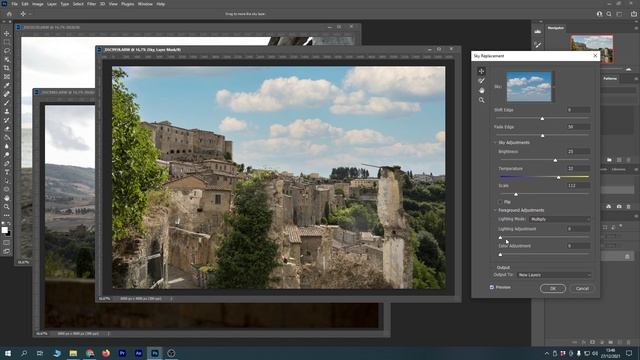Open the Windows Start menu
640x360 pixels.
(8, 353)
